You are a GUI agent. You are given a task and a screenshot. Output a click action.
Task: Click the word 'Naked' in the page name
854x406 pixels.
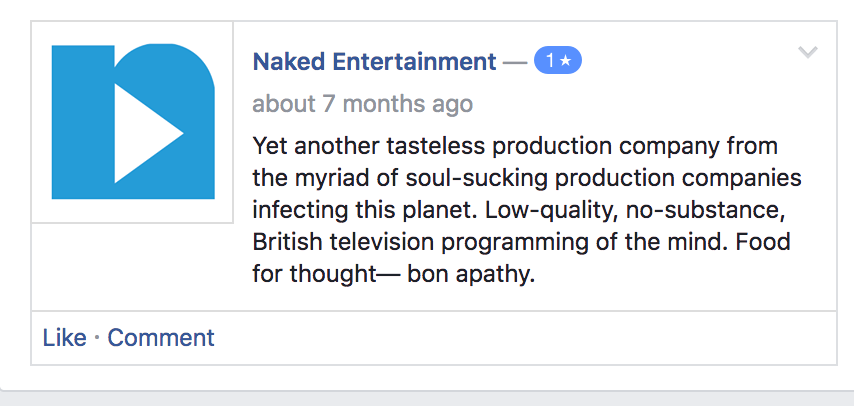click(x=286, y=62)
